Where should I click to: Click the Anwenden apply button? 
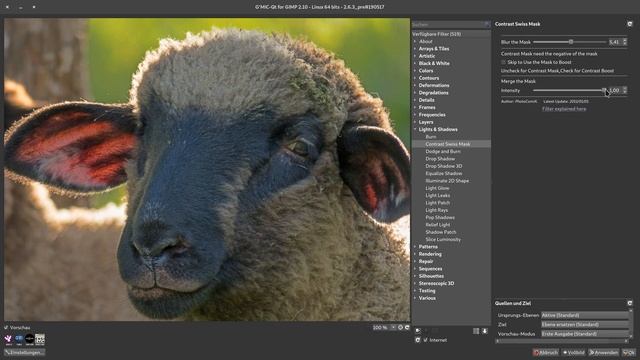pos(604,352)
